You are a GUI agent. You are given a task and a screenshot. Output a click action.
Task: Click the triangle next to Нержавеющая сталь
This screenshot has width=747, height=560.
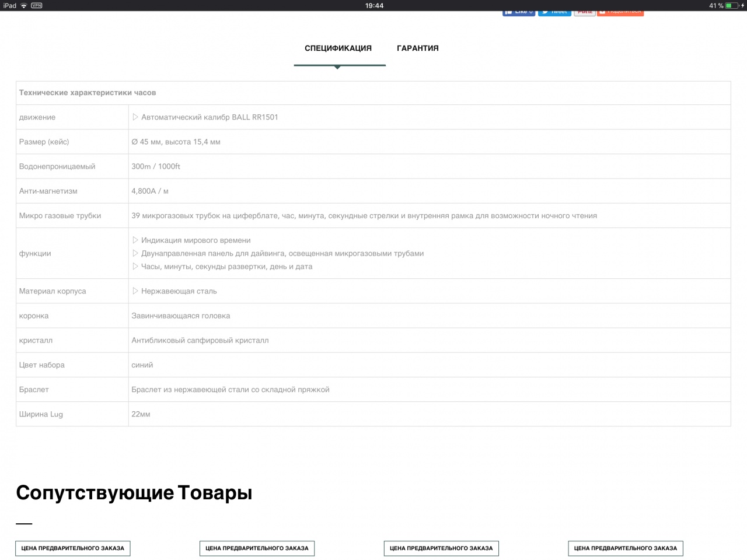pyautogui.click(x=135, y=291)
